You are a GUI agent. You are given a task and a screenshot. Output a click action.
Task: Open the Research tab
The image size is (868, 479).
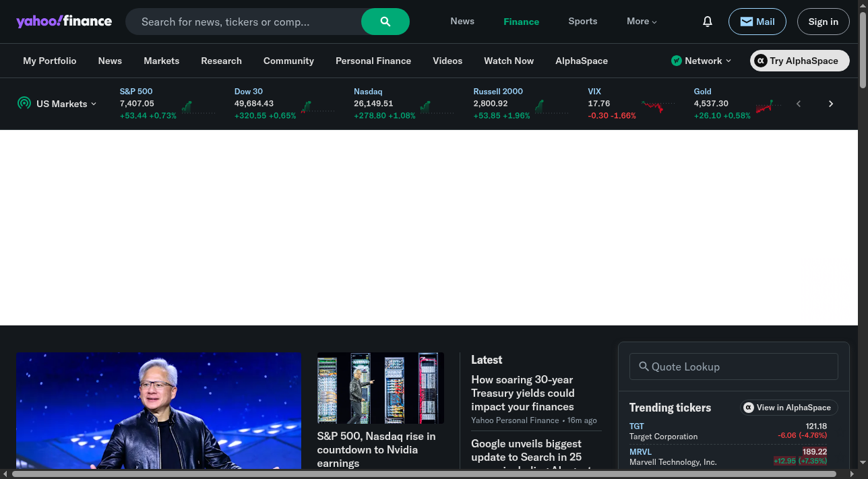(221, 61)
